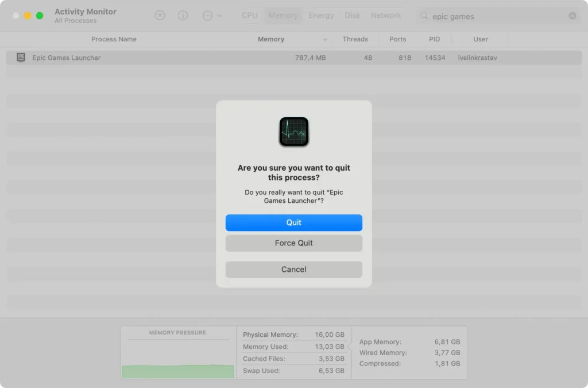Click the green zoom window button
This screenshot has width=588, height=388.
(x=40, y=16)
